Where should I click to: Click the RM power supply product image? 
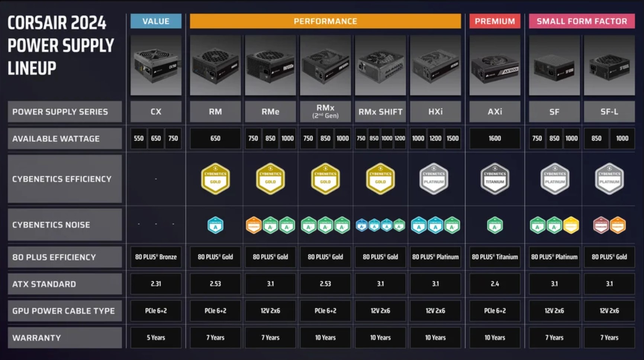click(x=215, y=65)
